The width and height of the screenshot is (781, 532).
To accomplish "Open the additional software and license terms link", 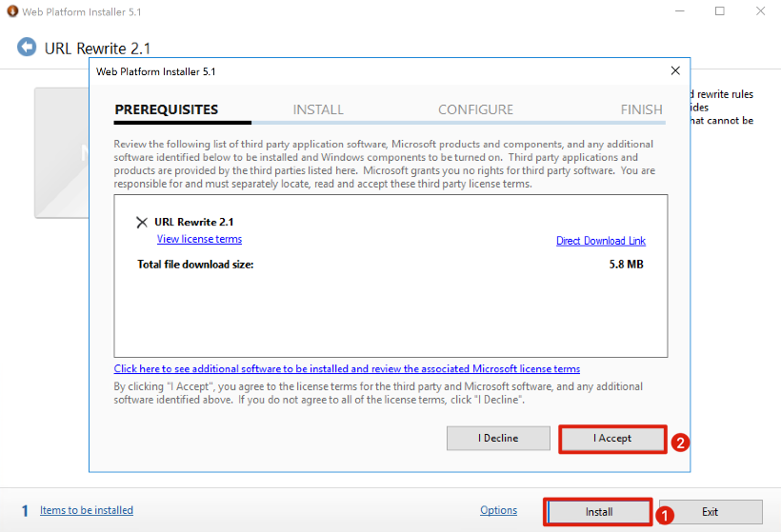I will [x=347, y=368].
